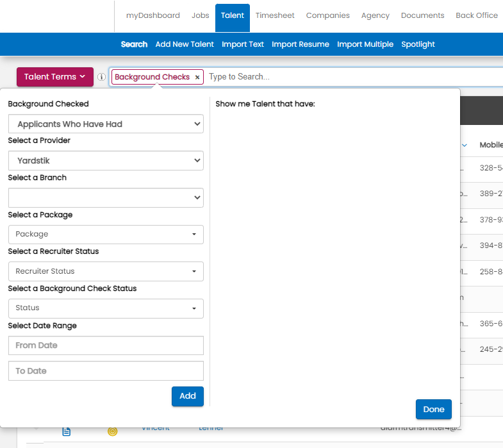The image size is (503, 448).
Task: Open the Timesheet tab
Action: 275,15
